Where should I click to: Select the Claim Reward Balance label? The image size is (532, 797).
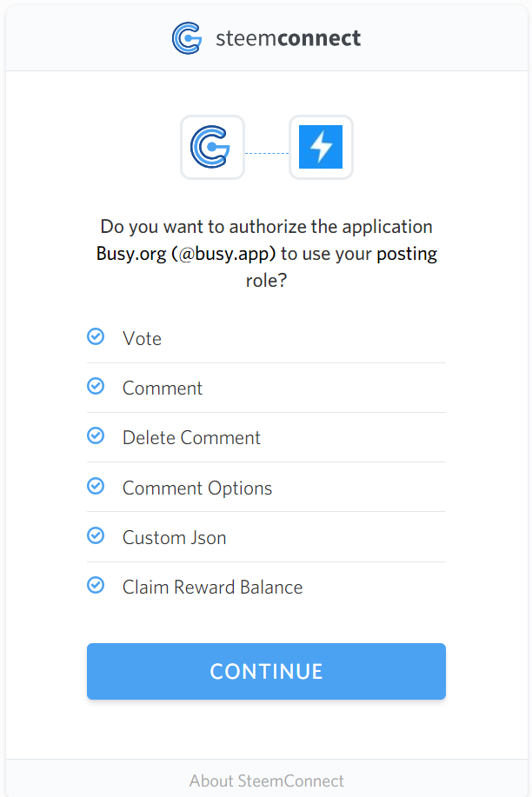point(213,587)
